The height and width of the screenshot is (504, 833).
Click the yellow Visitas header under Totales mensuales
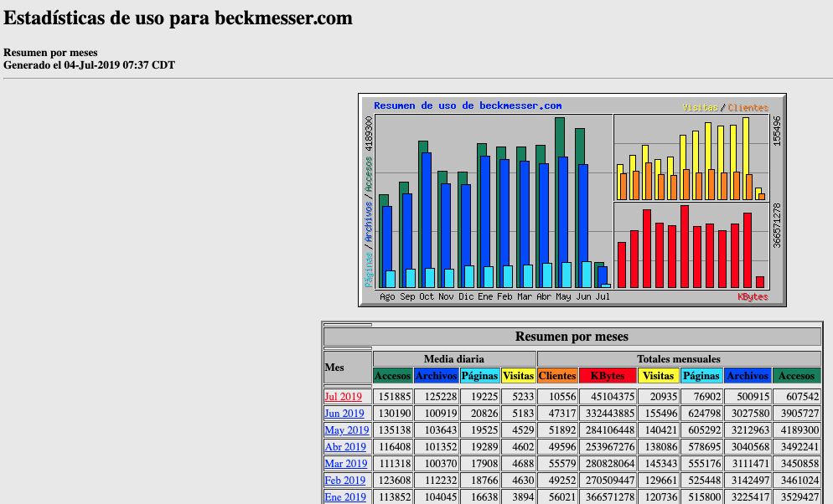(658, 376)
